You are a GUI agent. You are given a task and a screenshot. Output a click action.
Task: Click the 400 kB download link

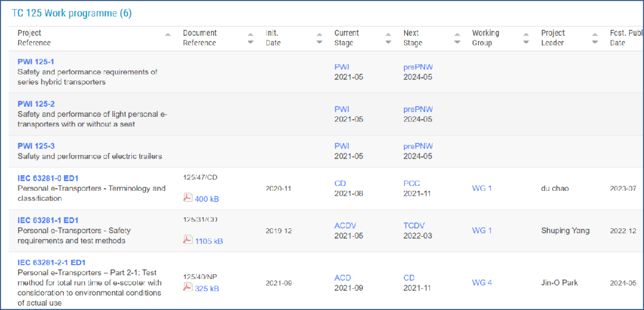click(x=207, y=199)
